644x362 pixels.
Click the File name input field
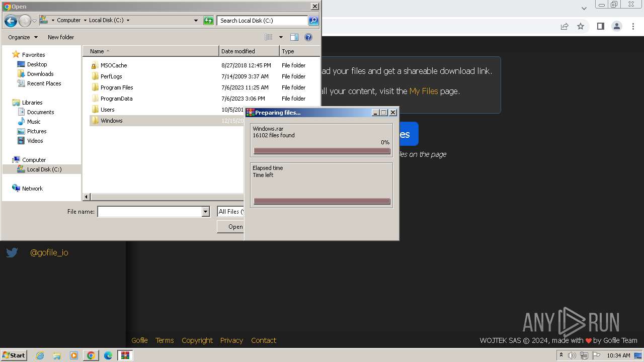[x=149, y=212]
